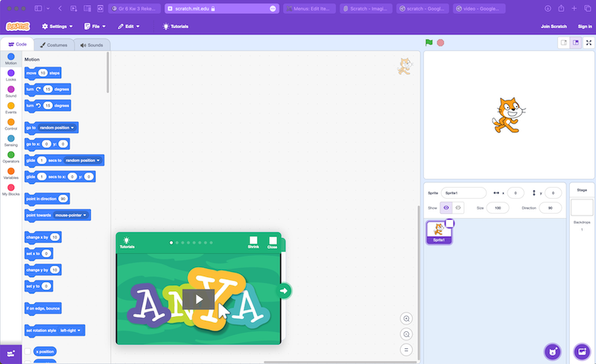This screenshot has width=596, height=364.
Task: Enter full screen stage mode
Action: pyautogui.click(x=589, y=42)
